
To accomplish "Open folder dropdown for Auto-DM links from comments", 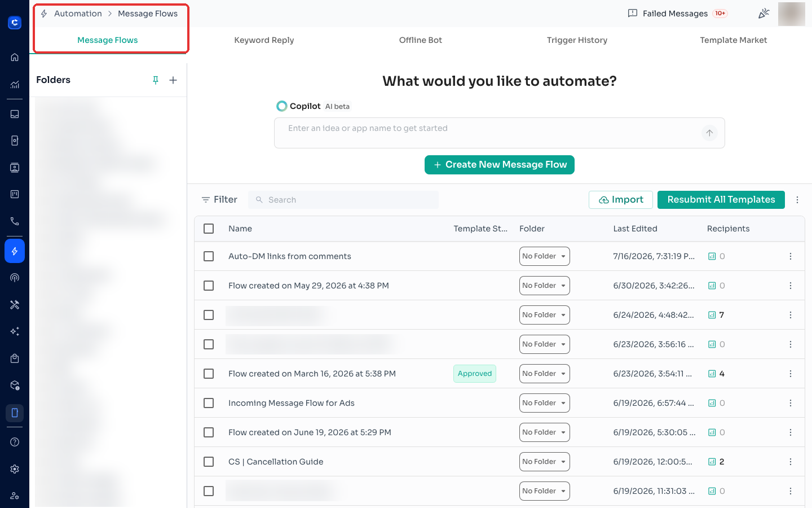I will pyautogui.click(x=544, y=256).
